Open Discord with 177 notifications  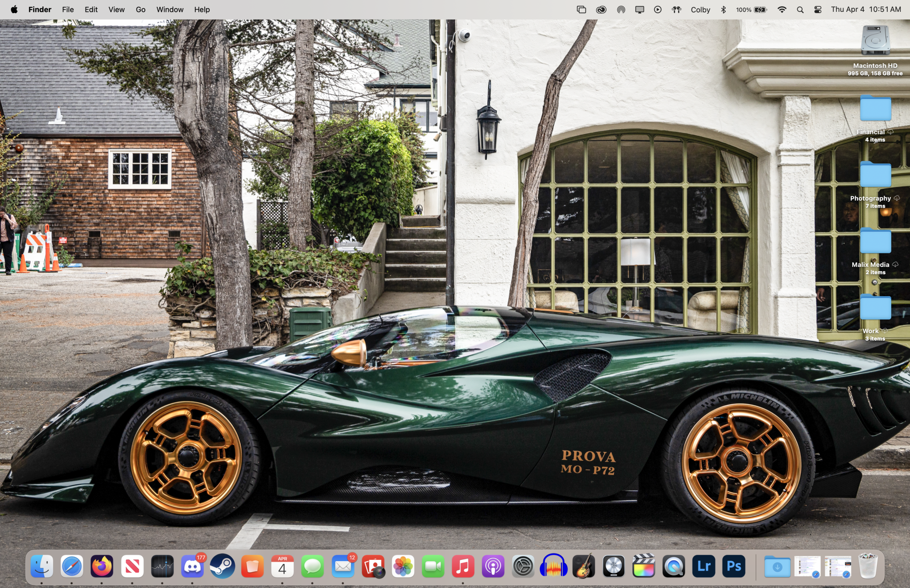(192, 566)
